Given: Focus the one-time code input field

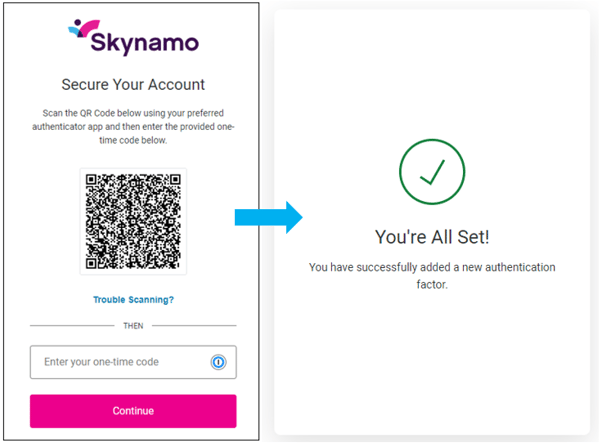Looking at the screenshot, I should tap(118, 362).
